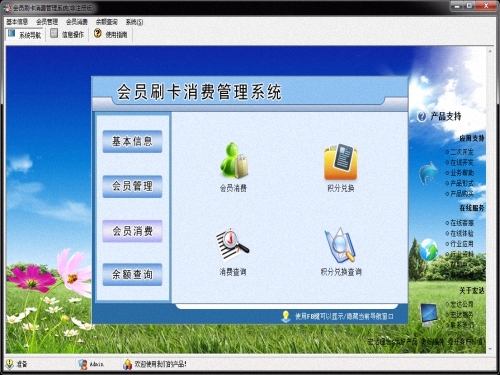Open the 在线客服 link
This screenshot has height=375, width=500.
[462, 223]
